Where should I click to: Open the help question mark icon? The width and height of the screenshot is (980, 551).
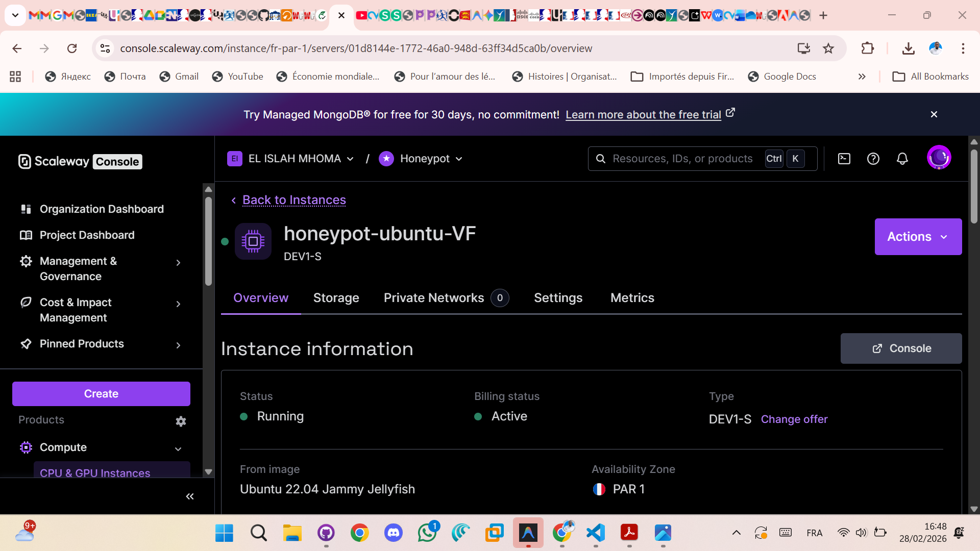tap(873, 159)
